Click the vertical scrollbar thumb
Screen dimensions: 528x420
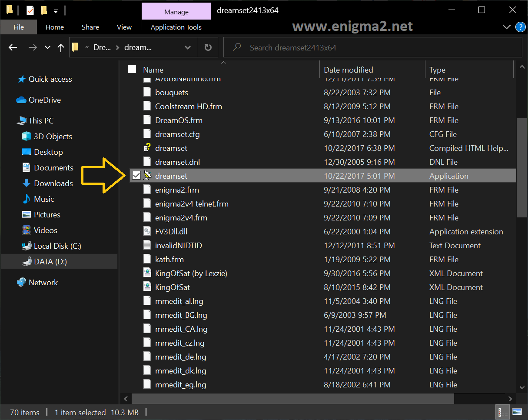click(x=521, y=167)
